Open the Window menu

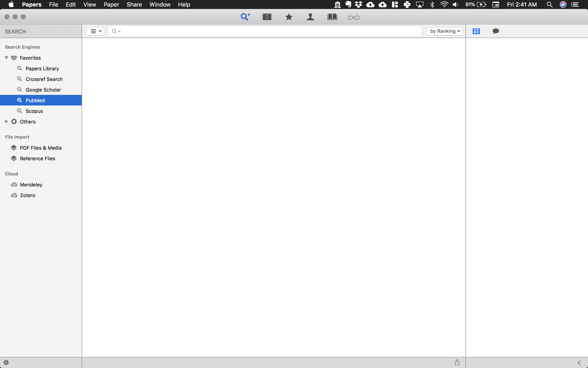(x=160, y=4)
